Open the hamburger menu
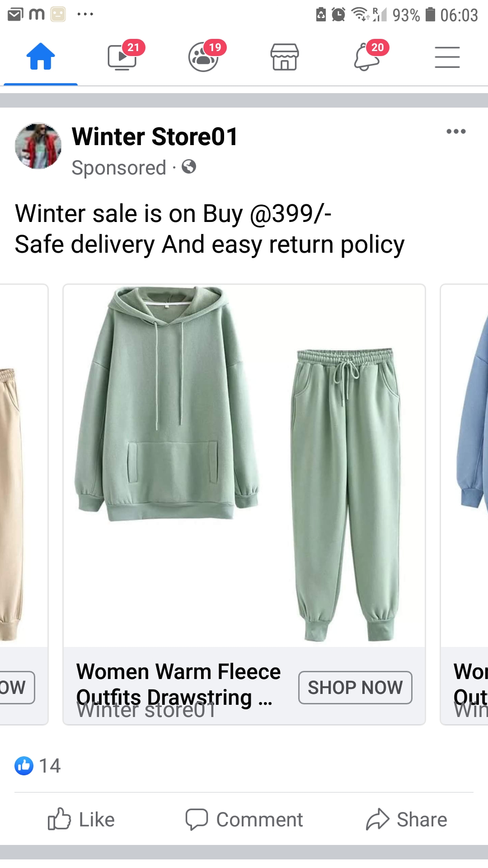 (x=447, y=57)
